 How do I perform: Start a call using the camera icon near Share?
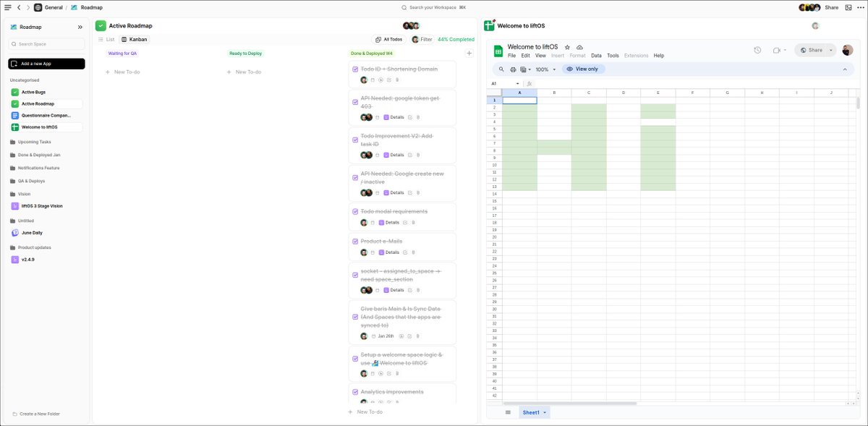click(777, 50)
